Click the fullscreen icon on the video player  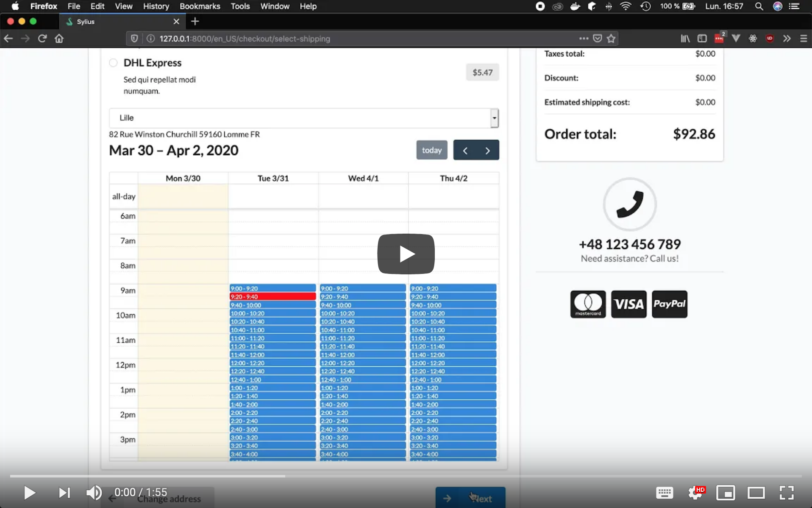coord(787,493)
